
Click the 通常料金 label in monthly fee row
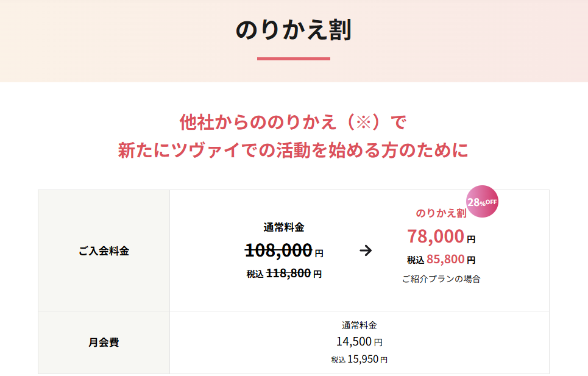pos(360,325)
